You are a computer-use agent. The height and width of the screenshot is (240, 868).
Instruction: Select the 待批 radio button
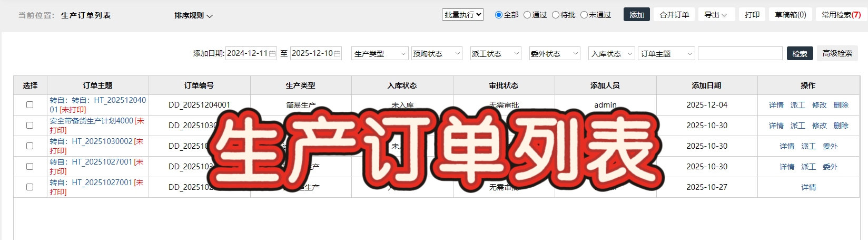(x=555, y=15)
